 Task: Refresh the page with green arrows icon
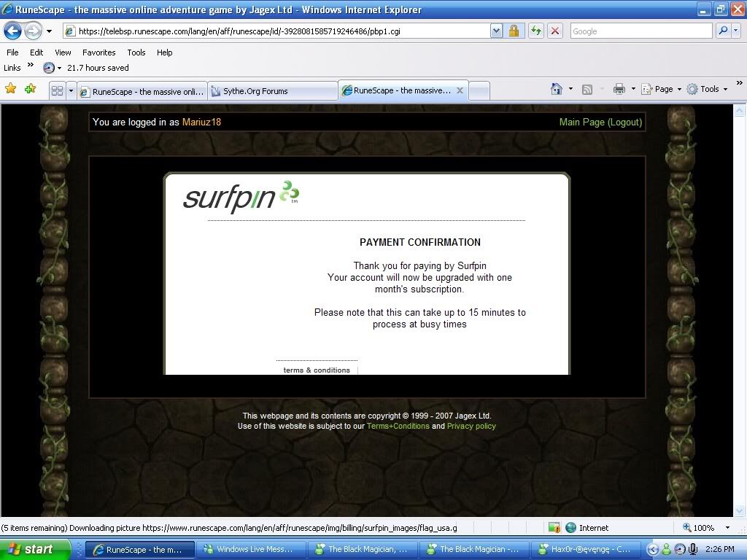[x=536, y=31]
